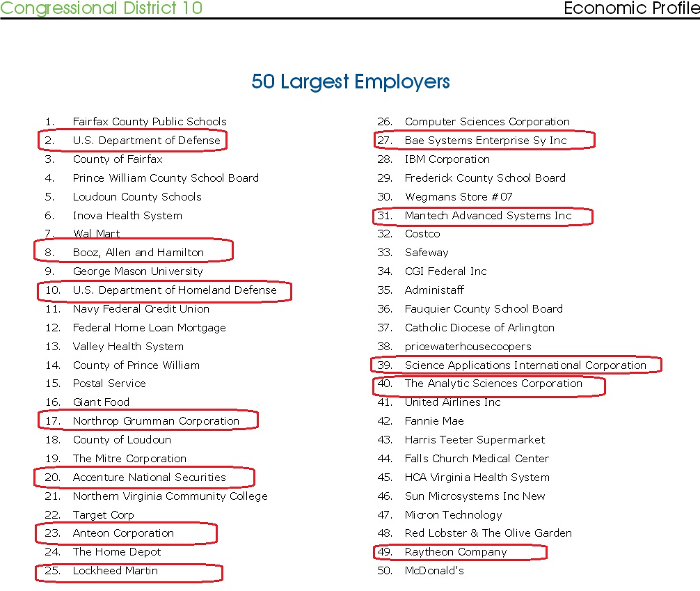Select the Anteon Corporation list item
Viewport: 700px width, 591px height.
pyautogui.click(x=123, y=533)
